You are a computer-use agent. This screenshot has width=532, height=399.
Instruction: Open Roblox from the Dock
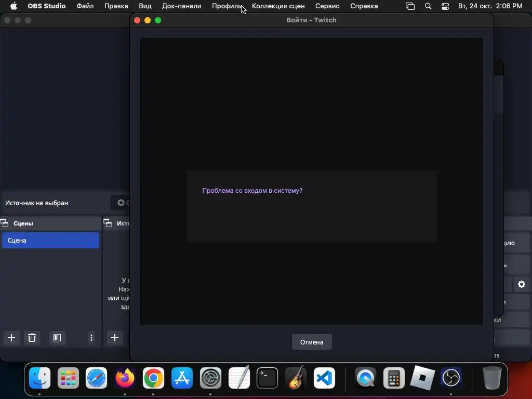tap(422, 378)
